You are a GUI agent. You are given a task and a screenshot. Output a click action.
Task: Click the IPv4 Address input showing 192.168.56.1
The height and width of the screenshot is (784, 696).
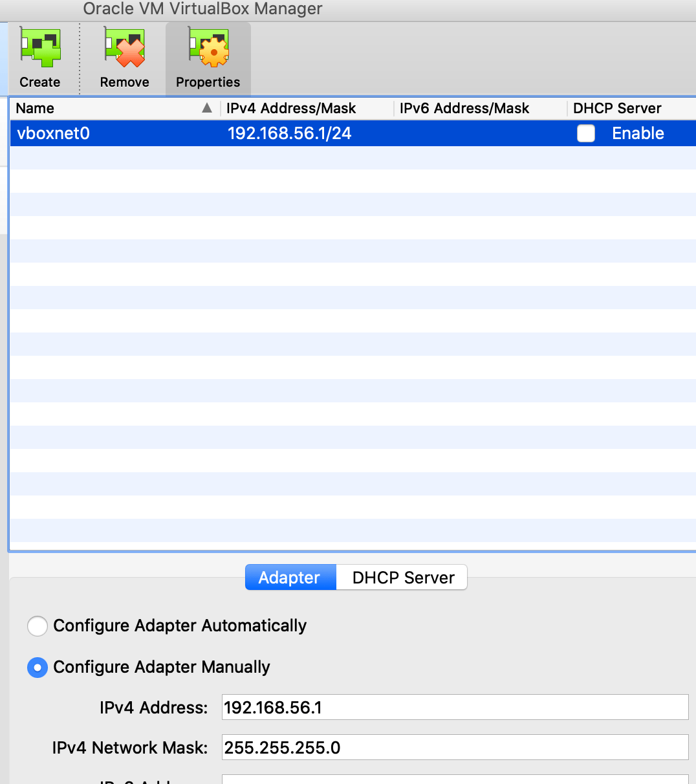(x=453, y=707)
